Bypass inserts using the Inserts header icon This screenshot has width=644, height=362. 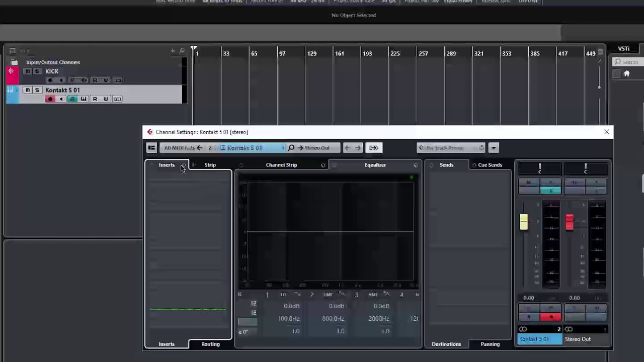pos(183,165)
